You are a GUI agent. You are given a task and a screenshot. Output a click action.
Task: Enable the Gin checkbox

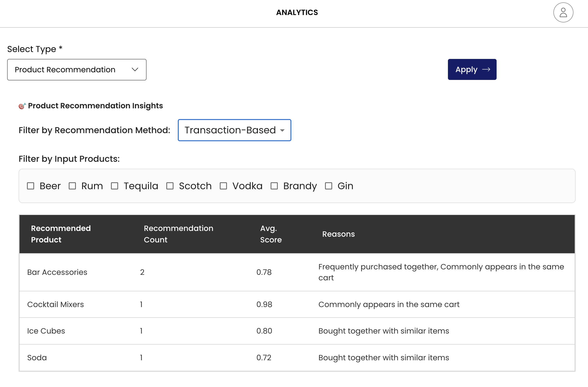tap(328, 186)
